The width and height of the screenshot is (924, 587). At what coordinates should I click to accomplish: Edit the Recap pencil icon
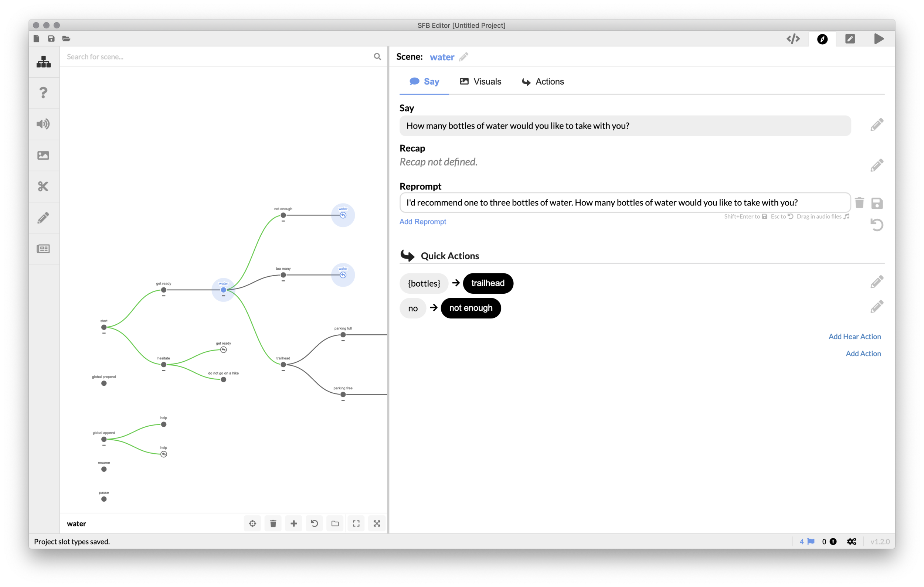pyautogui.click(x=876, y=165)
